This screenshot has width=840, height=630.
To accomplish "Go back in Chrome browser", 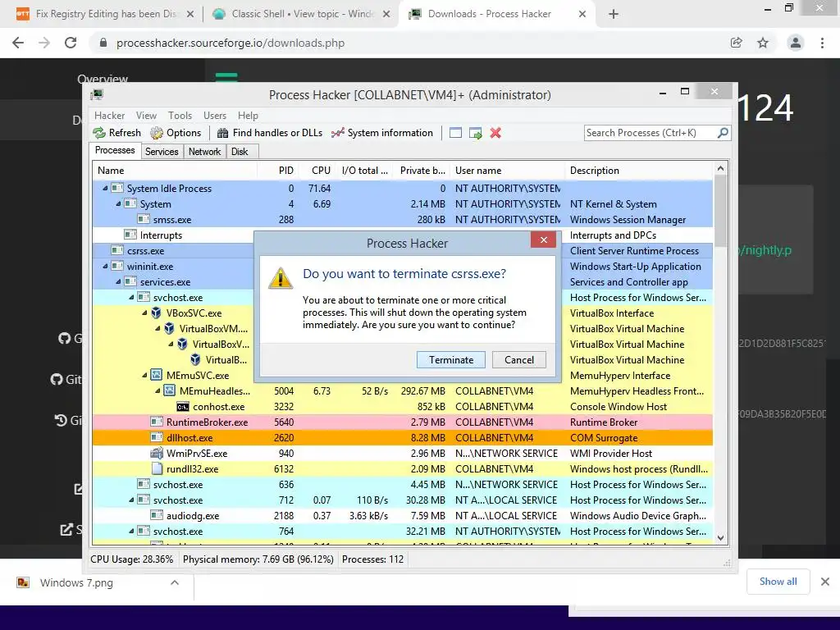I will [x=18, y=43].
